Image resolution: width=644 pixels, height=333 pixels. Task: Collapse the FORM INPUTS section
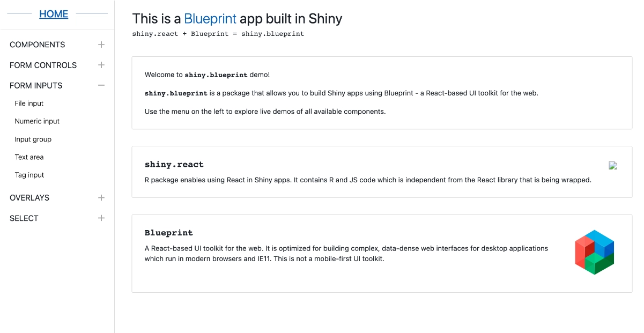(x=101, y=85)
